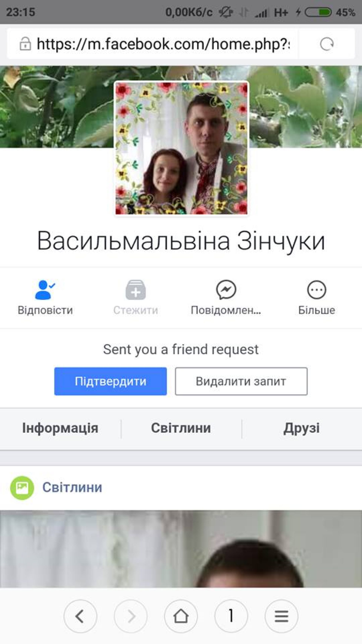This screenshot has width=362, height=644.
Task: Tap the browser back arrow button
Action: (80, 616)
